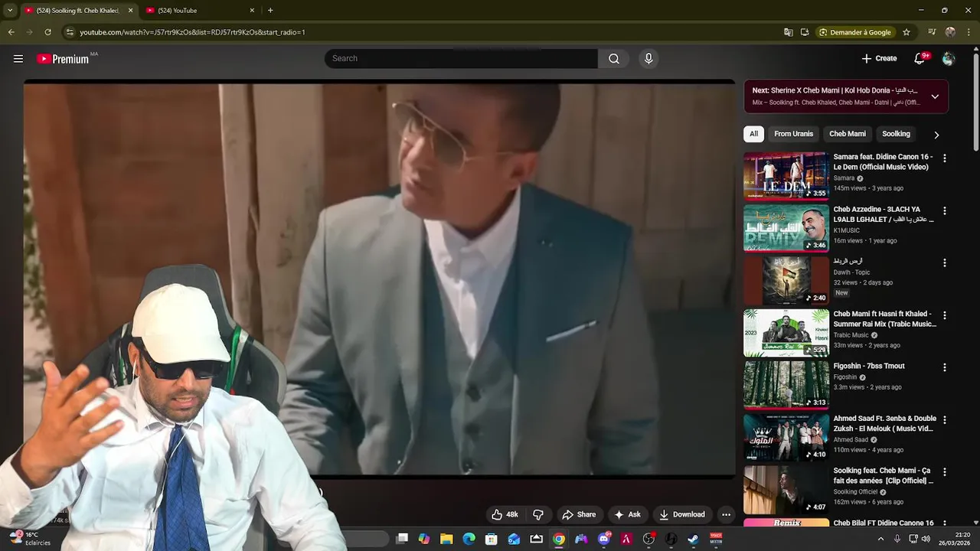This screenshot has height=551, width=980.
Task: Open File Explorer from the taskbar
Action: click(x=446, y=539)
